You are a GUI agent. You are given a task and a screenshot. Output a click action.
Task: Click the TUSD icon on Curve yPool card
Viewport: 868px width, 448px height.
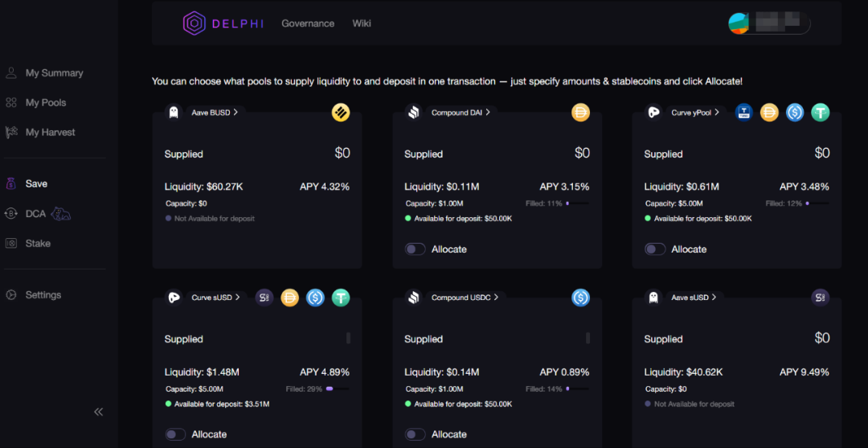(744, 113)
